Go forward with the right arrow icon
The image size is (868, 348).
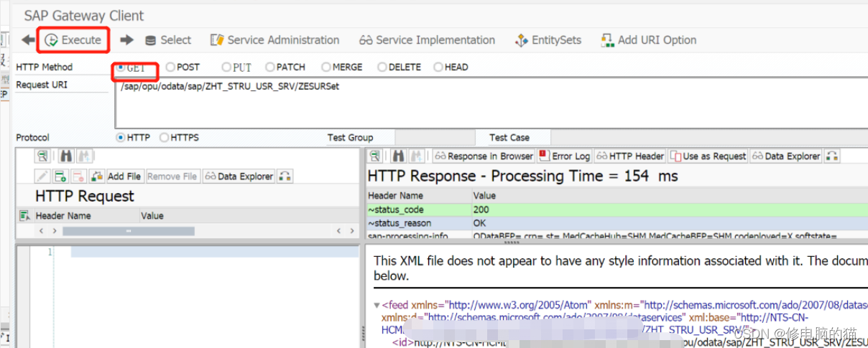(x=126, y=40)
